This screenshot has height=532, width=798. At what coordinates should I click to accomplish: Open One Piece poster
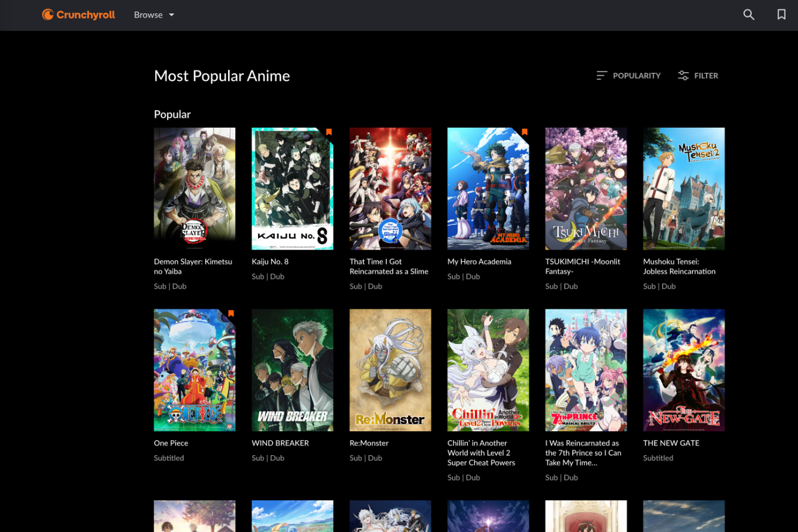(x=195, y=370)
